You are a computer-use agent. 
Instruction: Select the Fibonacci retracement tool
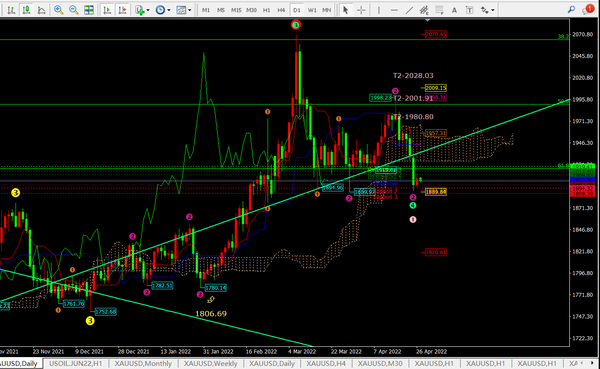439,10
